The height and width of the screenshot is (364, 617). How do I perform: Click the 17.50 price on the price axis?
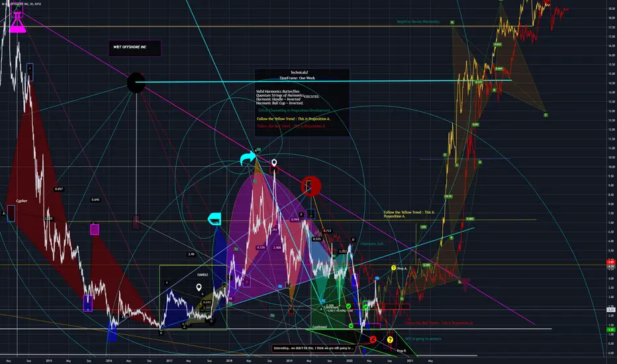(611, 27)
